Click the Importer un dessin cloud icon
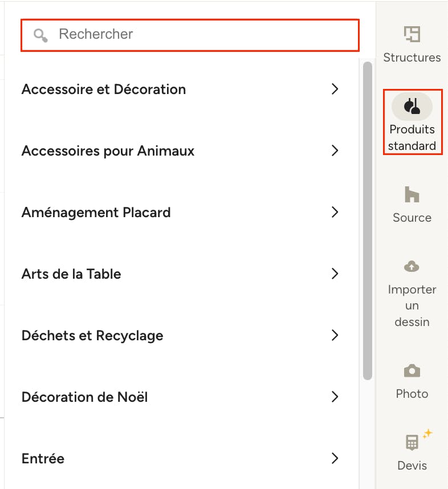 coord(412,266)
